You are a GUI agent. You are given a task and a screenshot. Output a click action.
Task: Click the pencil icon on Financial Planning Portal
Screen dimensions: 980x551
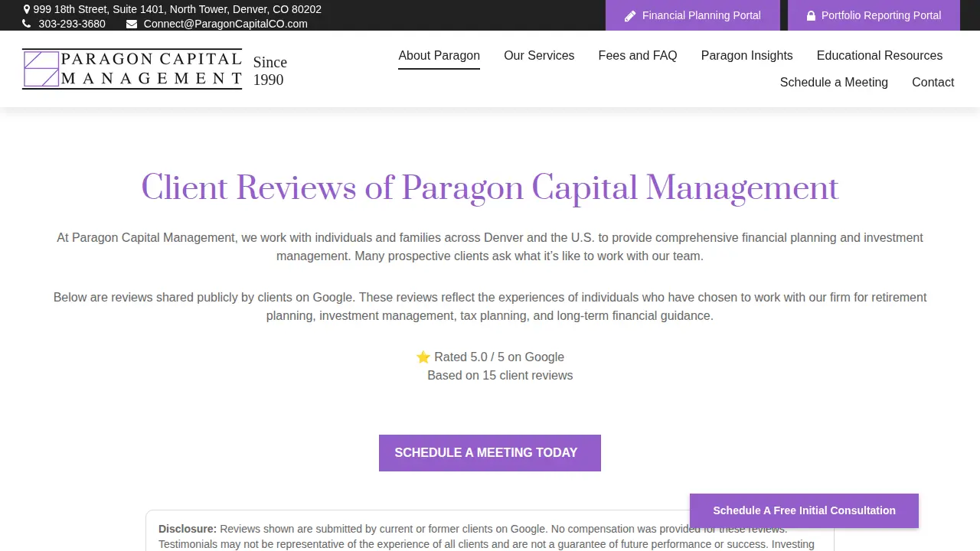[630, 16]
